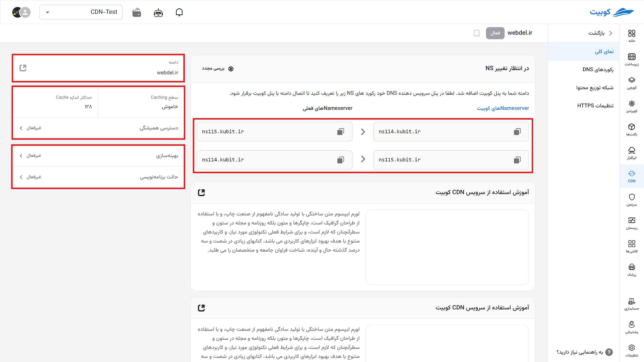Select the CDN sidebar icon

point(632,176)
